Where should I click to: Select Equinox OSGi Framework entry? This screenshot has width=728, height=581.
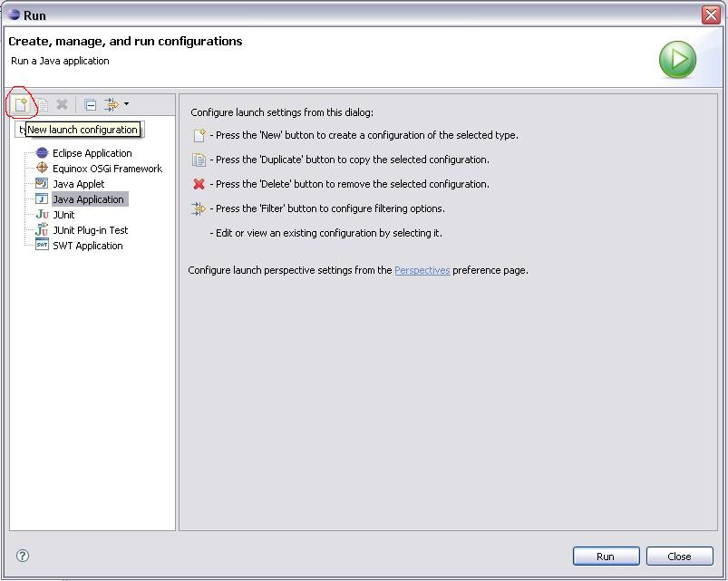(107, 169)
